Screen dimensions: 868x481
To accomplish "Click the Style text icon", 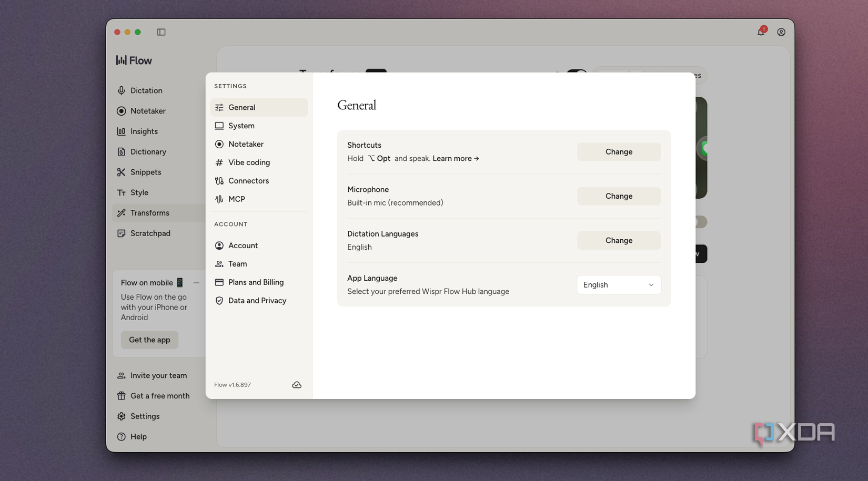I will point(122,192).
